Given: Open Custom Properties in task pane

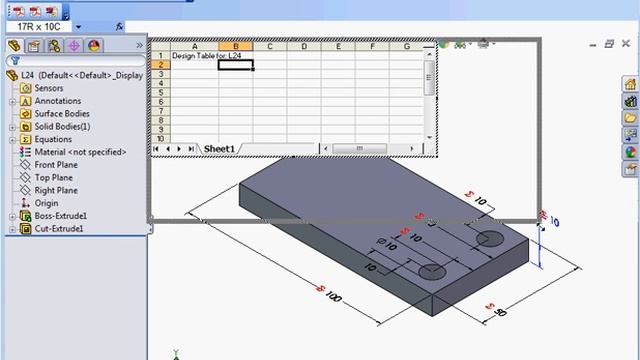Looking at the screenshot, I should coord(630,169).
